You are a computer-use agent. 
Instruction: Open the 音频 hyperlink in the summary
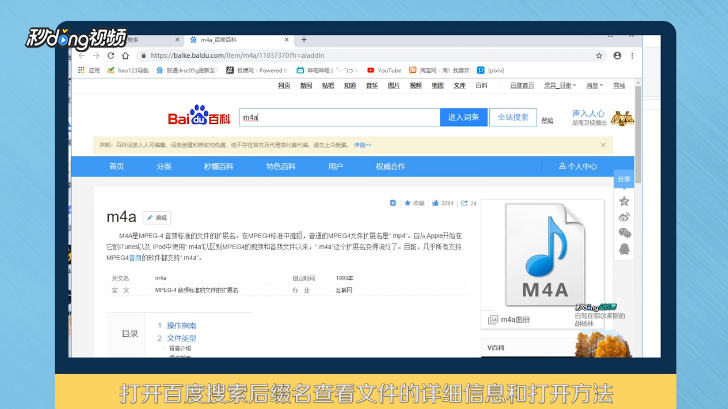(x=135, y=258)
